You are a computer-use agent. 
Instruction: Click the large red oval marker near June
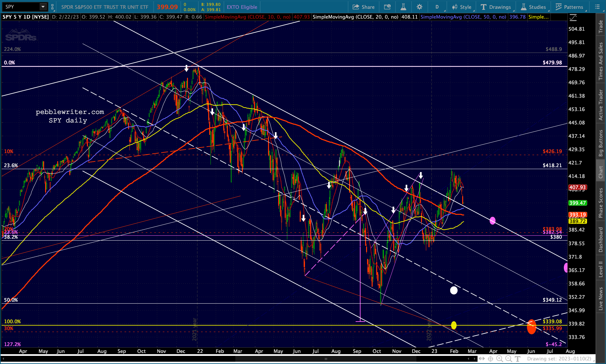(x=531, y=326)
